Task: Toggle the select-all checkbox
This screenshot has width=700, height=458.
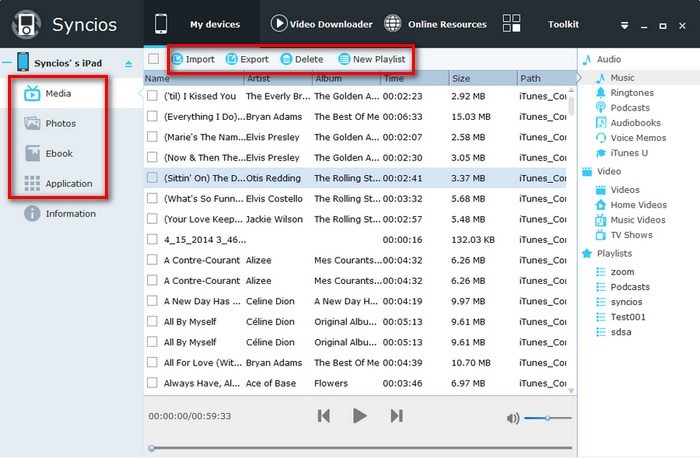Action: click(154, 58)
